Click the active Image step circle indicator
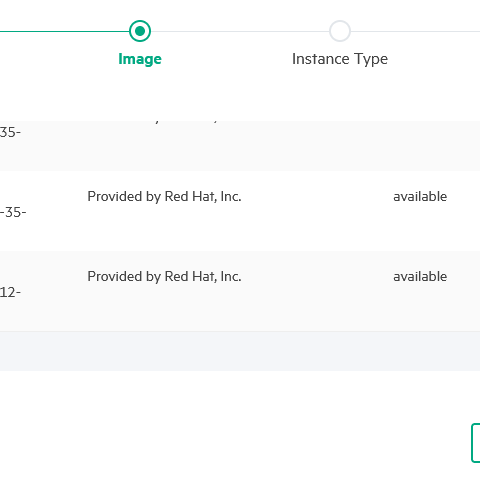Viewport: 480px width, 477px height. [140, 31]
